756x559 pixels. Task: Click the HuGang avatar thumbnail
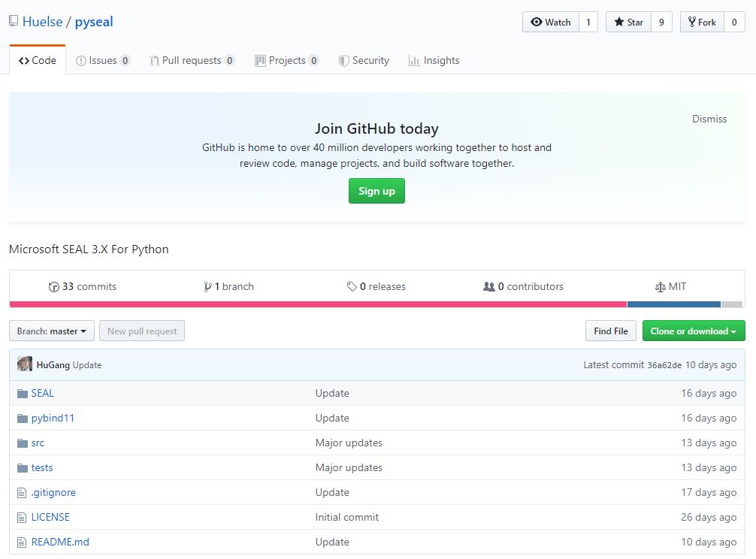(25, 364)
